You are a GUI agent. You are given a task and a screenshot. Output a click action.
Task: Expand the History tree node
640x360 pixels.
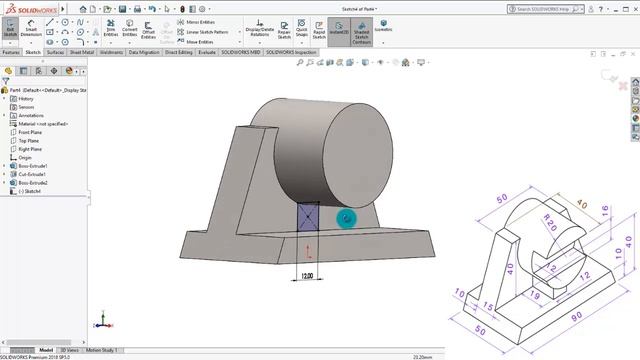tap(4, 99)
